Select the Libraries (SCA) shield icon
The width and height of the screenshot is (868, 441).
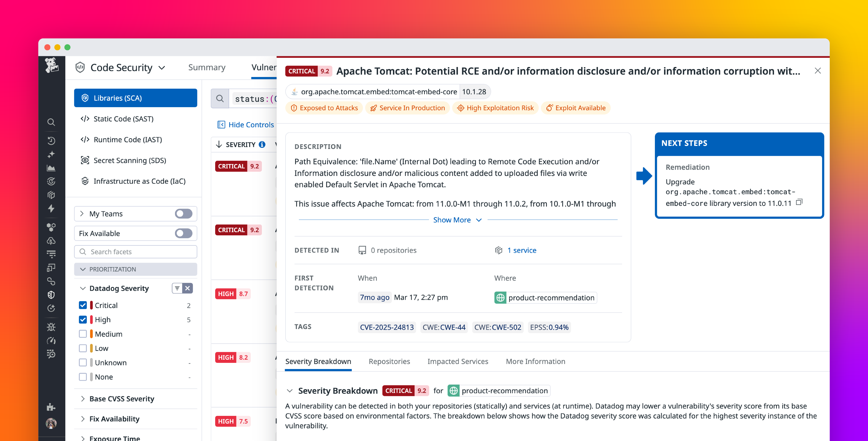[x=85, y=98]
